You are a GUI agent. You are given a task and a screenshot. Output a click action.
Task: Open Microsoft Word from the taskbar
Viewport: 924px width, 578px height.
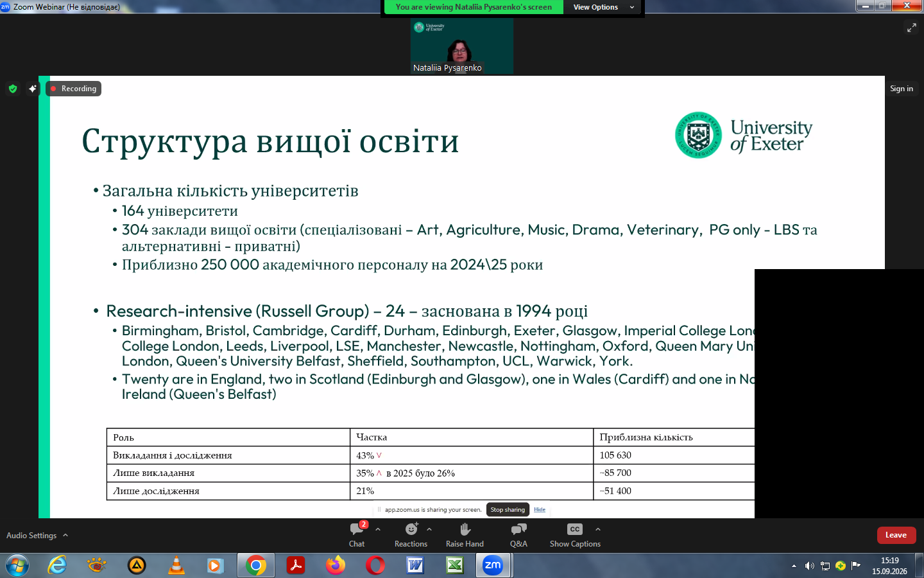click(415, 565)
